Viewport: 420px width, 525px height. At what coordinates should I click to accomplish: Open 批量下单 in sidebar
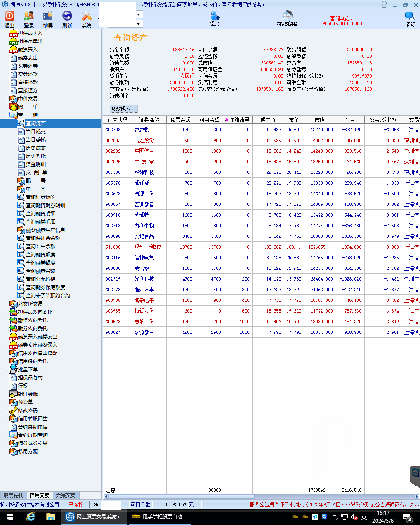[27, 369]
